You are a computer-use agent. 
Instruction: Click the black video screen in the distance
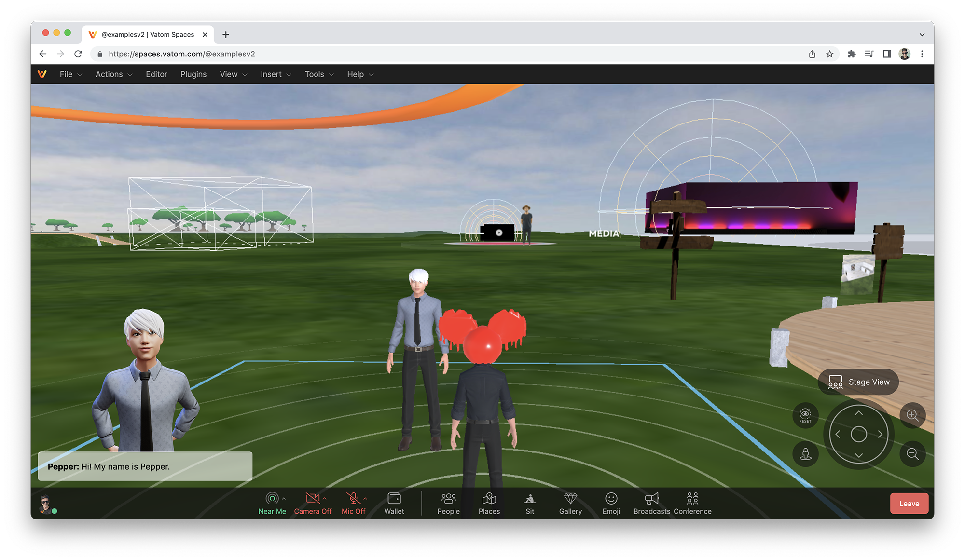tap(498, 232)
